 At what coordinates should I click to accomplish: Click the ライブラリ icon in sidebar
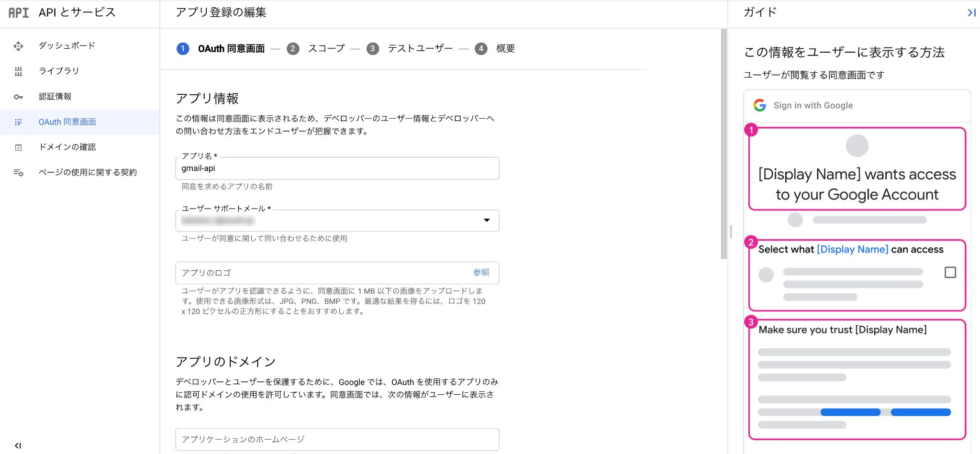click(x=18, y=71)
